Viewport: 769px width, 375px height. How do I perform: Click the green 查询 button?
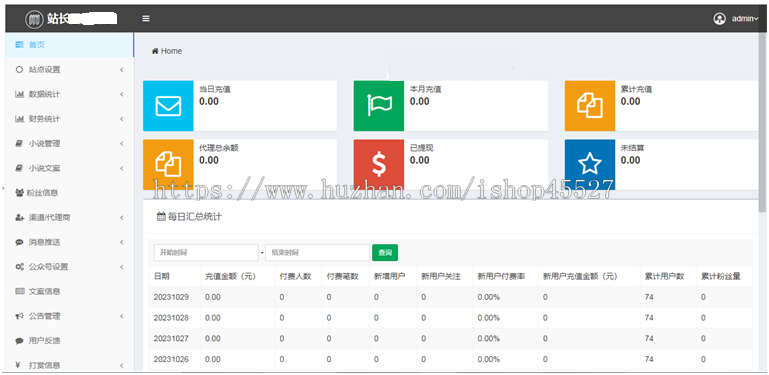tap(385, 252)
